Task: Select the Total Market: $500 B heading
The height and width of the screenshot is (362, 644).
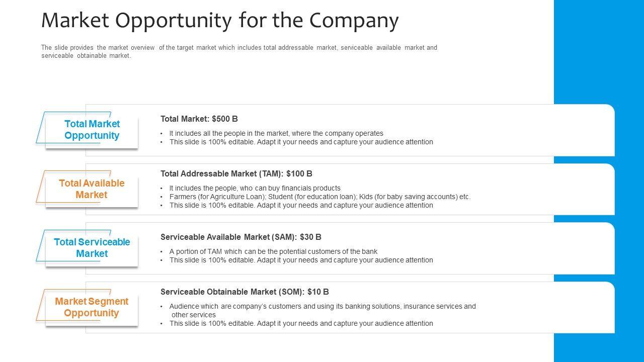Action: click(199, 119)
